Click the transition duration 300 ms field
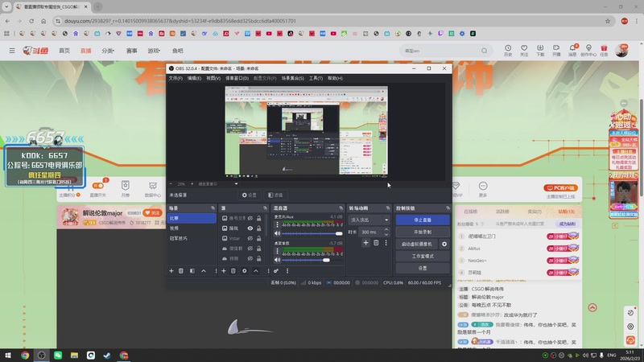The height and width of the screenshot is (362, 644). 371,232
